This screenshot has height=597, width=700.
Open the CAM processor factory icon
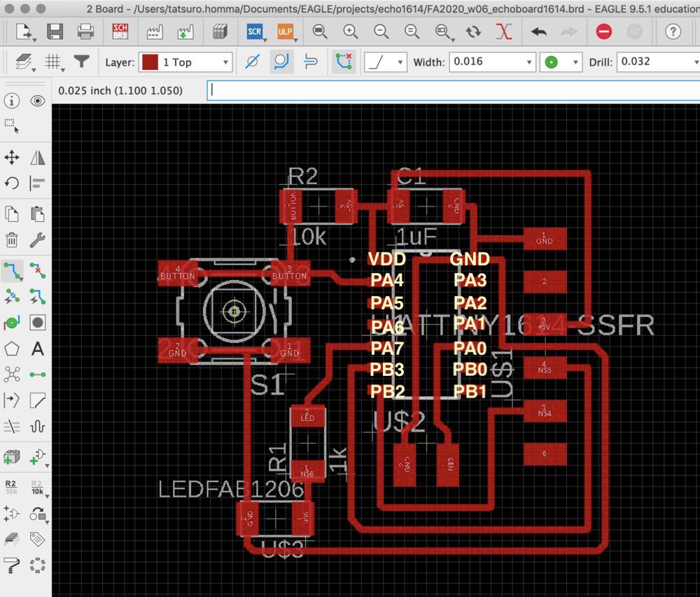(155, 31)
